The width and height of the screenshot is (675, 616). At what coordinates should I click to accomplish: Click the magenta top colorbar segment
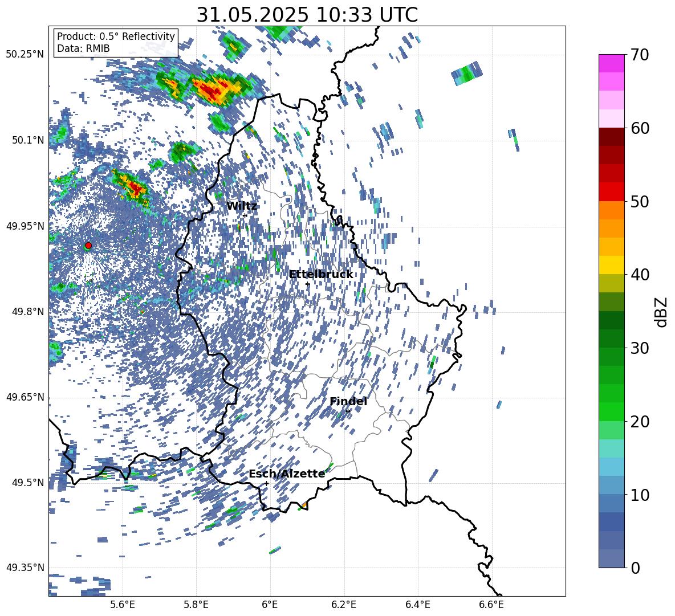coord(611,63)
